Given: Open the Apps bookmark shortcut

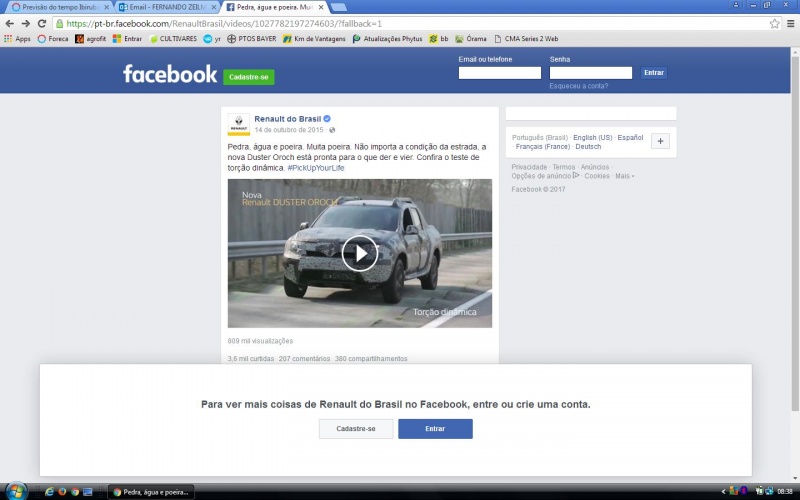Looking at the screenshot, I should click(17, 39).
